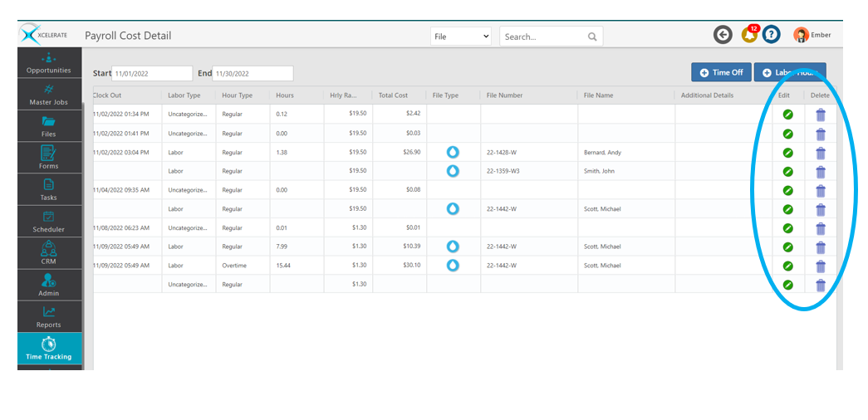Click the Time Off button
This screenshot has width=868, height=420.
point(720,72)
